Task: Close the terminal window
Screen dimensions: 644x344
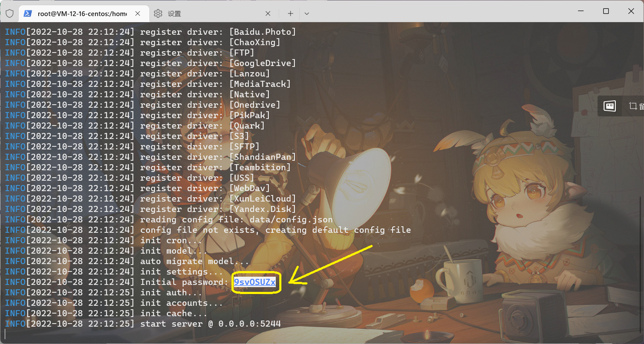Action: pos(631,11)
